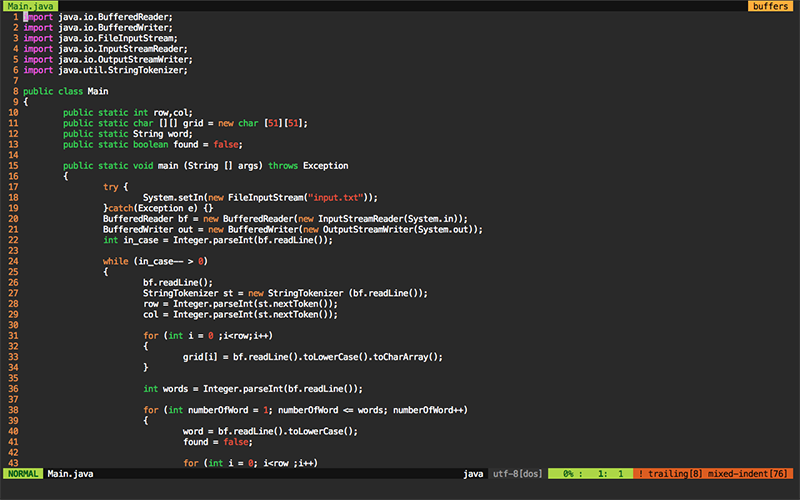This screenshot has height=500, width=800.
Task: Click the try keyword
Action: coord(110,187)
